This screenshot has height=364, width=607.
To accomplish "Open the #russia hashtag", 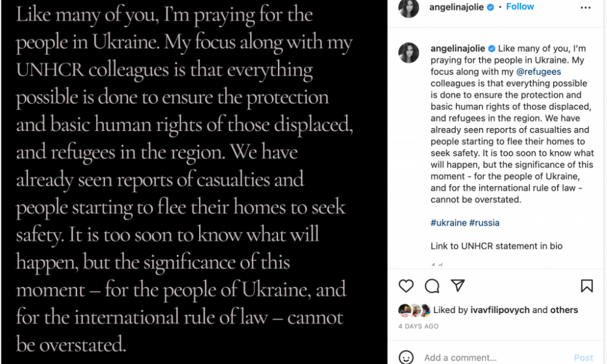I will tap(484, 223).
